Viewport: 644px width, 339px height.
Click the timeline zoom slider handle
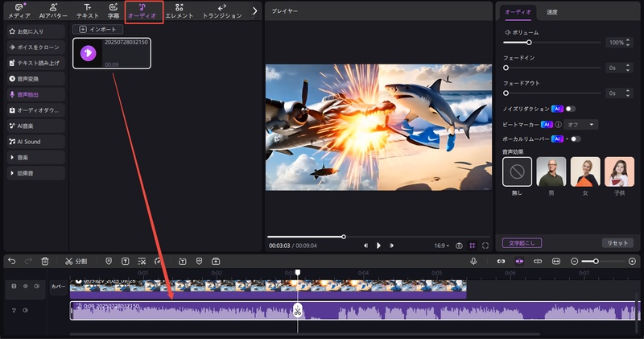point(596,262)
